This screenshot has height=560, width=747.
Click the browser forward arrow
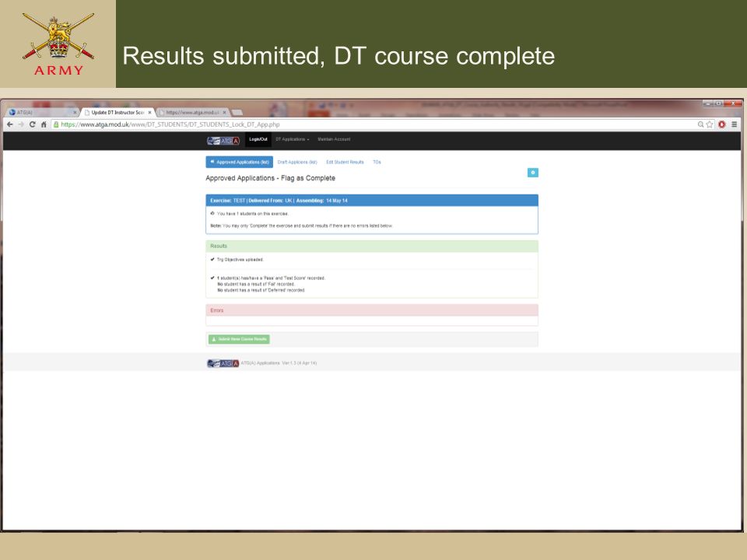tap(21, 124)
